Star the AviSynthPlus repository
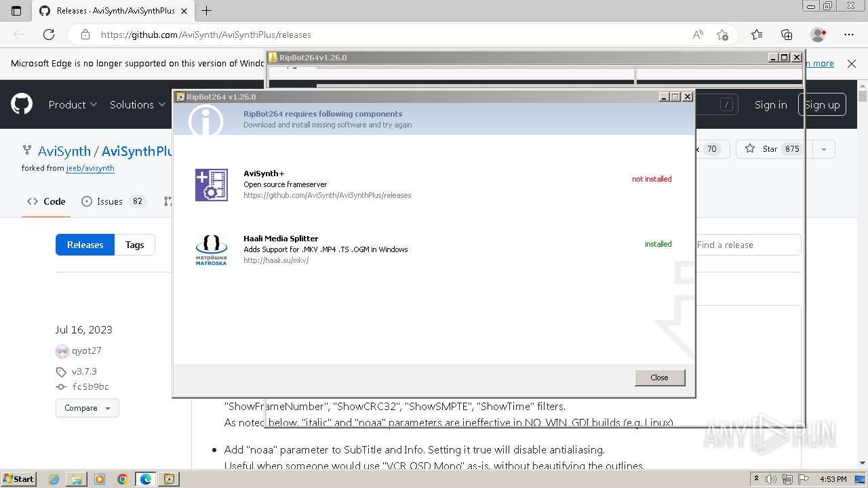This screenshot has height=488, width=868. coord(772,149)
